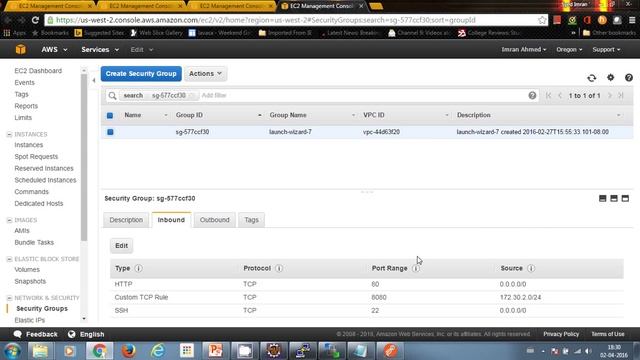Viewport: 640px width, 360px height.
Task: Refresh the security groups list
Action: click(x=591, y=78)
